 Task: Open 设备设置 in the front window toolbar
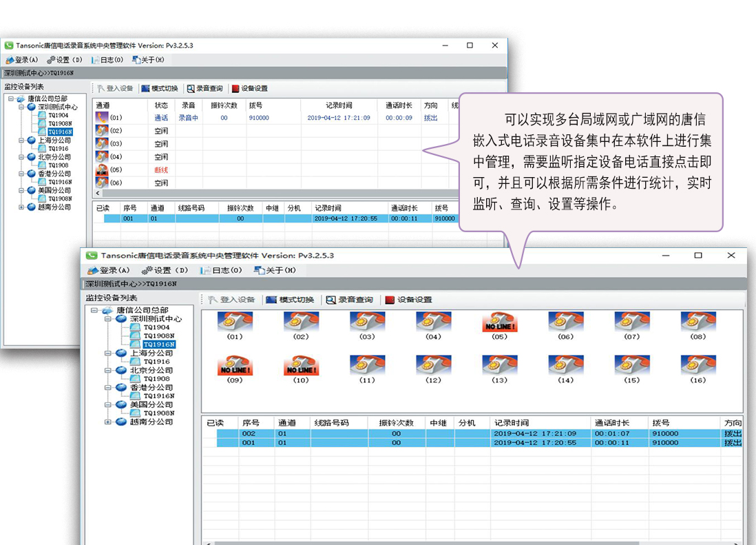408,300
